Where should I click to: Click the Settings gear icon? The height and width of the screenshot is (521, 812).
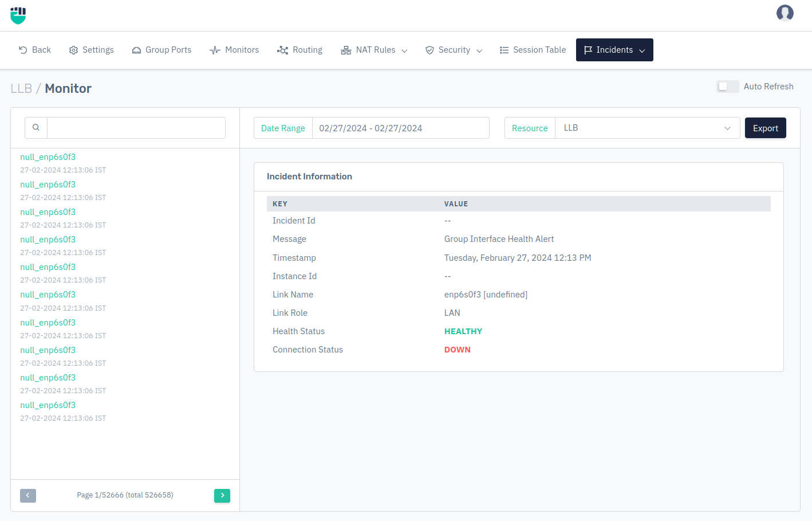click(73, 50)
